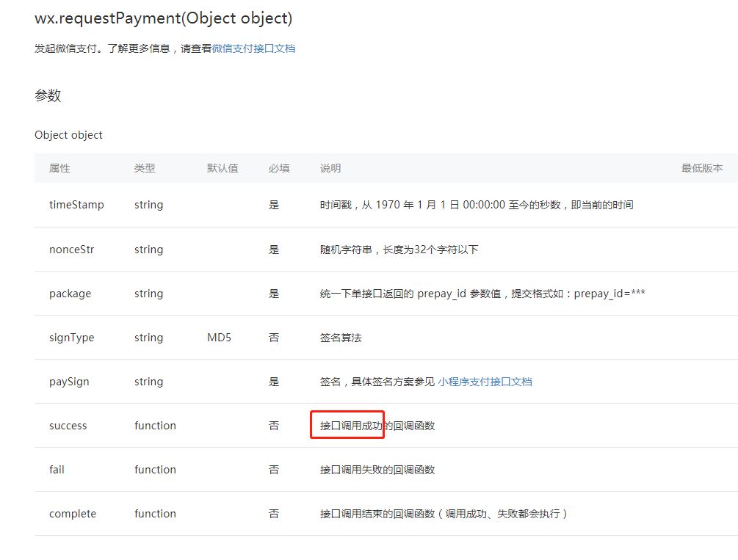
Task: Click the 说明 column header
Action: pyautogui.click(x=330, y=168)
